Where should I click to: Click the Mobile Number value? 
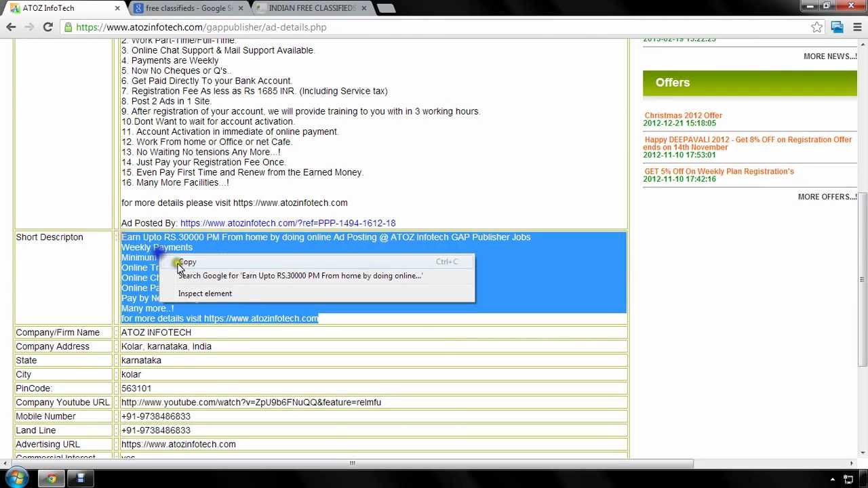click(x=156, y=417)
